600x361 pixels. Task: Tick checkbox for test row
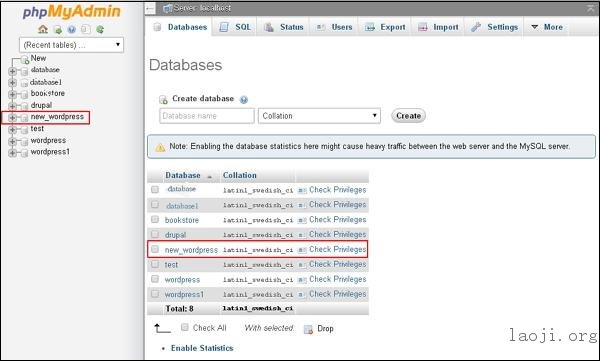[x=155, y=264]
